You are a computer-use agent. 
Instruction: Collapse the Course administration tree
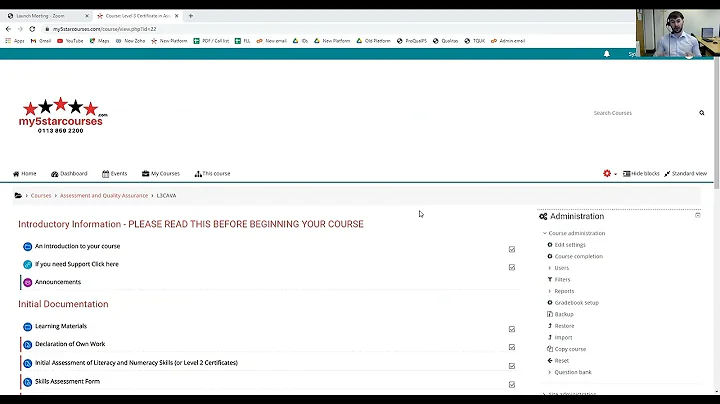(545, 233)
